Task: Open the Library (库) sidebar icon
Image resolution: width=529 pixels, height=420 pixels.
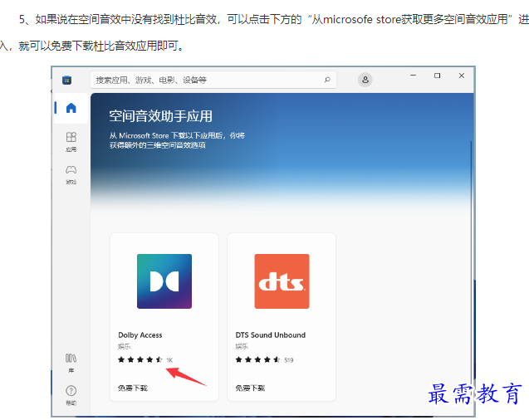Action: point(71,363)
